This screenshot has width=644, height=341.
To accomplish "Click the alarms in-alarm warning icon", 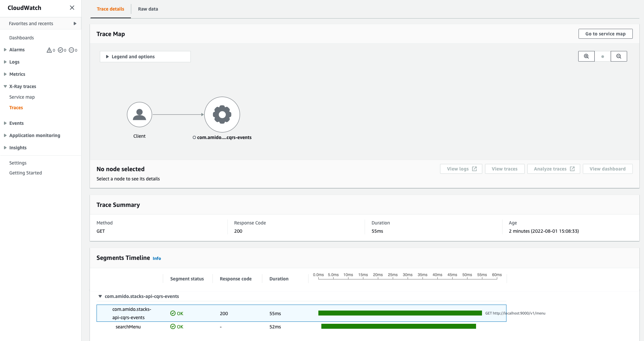I will (49, 50).
